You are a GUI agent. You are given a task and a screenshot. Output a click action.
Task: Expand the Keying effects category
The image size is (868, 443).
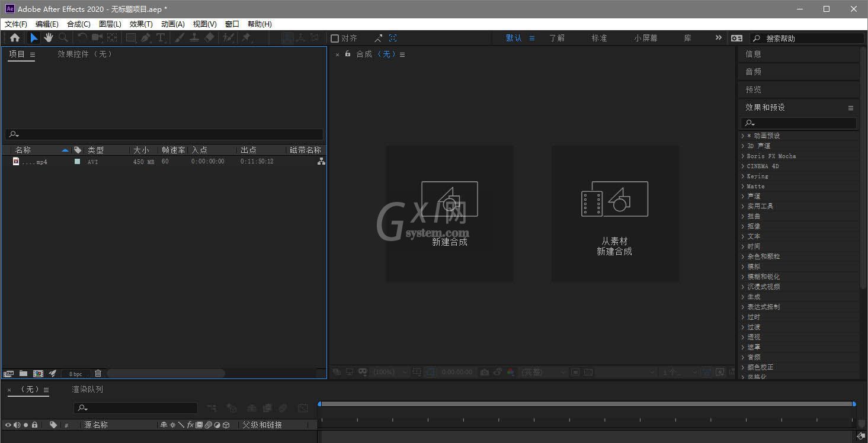pyautogui.click(x=743, y=176)
